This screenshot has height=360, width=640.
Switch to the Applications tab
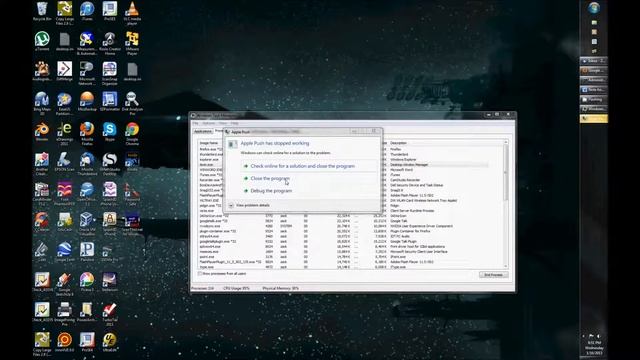[203, 131]
